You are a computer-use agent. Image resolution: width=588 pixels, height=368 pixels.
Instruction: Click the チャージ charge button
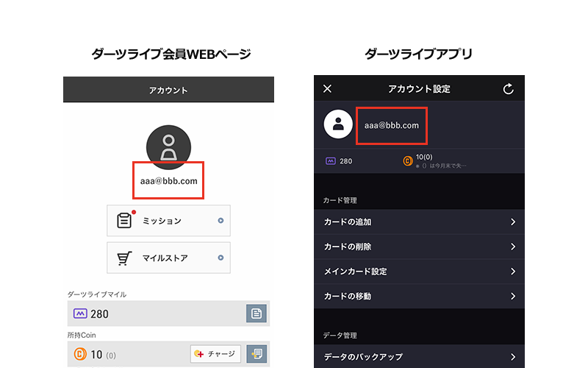[x=215, y=354]
